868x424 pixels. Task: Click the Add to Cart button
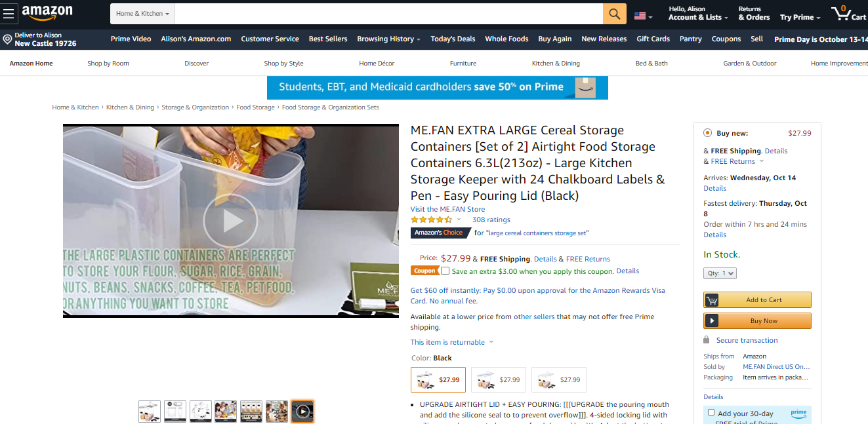757,299
